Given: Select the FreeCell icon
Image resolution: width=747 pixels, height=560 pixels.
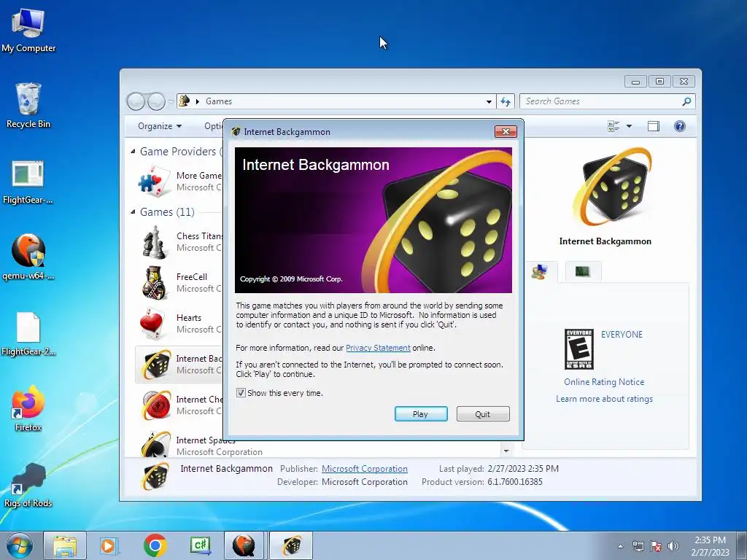Looking at the screenshot, I should pyautogui.click(x=155, y=283).
